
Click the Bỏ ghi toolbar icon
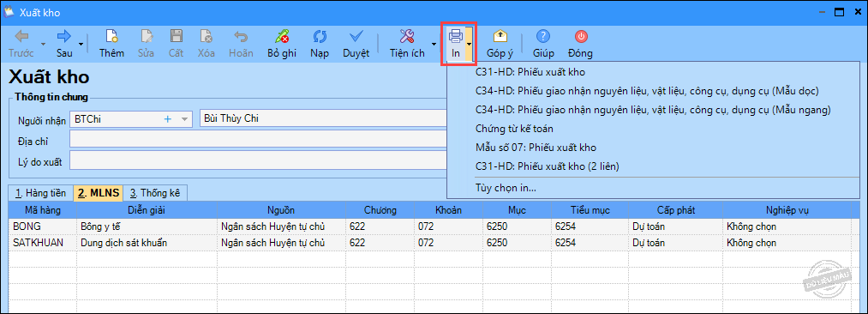coord(282,37)
